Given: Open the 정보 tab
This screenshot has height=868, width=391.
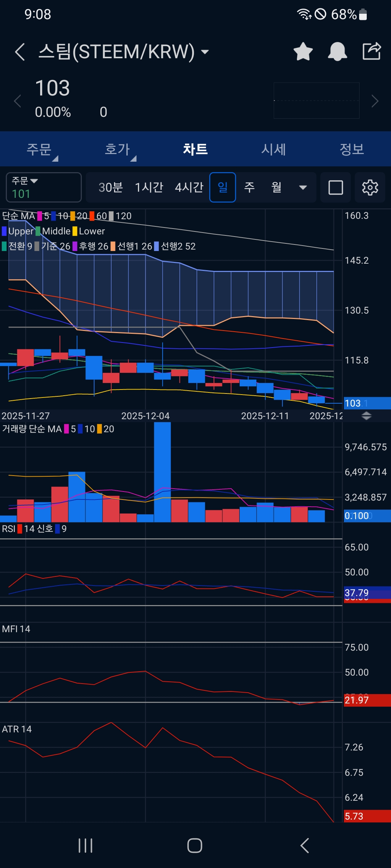Looking at the screenshot, I should tap(352, 149).
